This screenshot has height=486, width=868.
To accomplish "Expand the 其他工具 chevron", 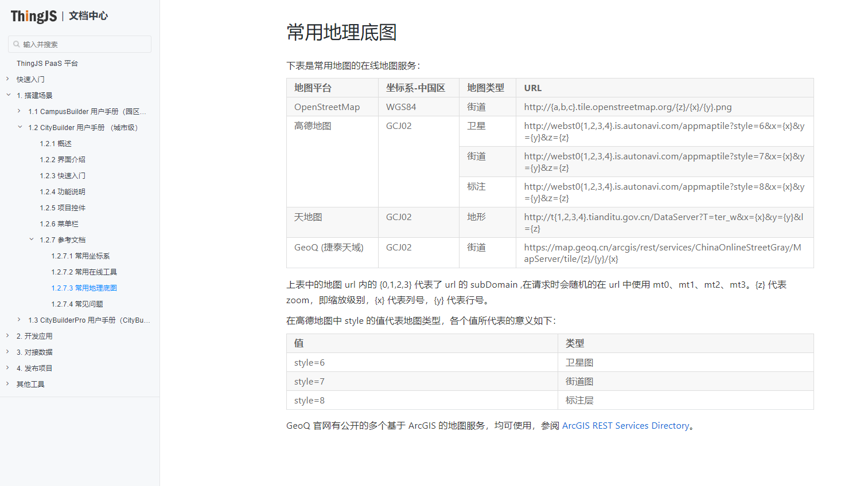I will [x=7, y=384].
